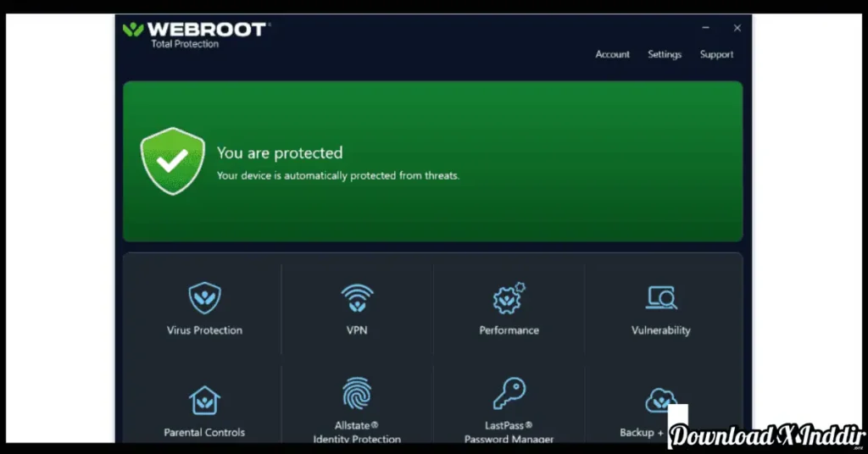
Task: Click the LastPass Password Manager label
Action: pyautogui.click(x=509, y=432)
